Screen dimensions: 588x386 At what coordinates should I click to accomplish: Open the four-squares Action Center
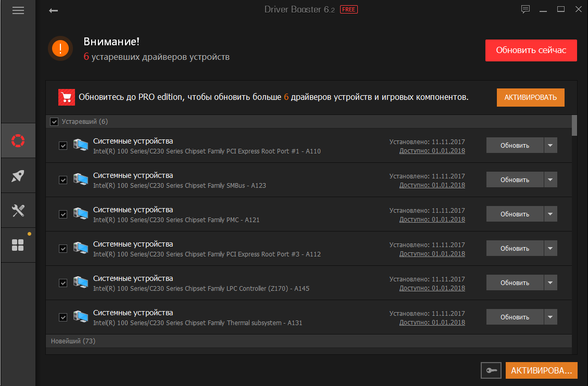click(x=18, y=245)
